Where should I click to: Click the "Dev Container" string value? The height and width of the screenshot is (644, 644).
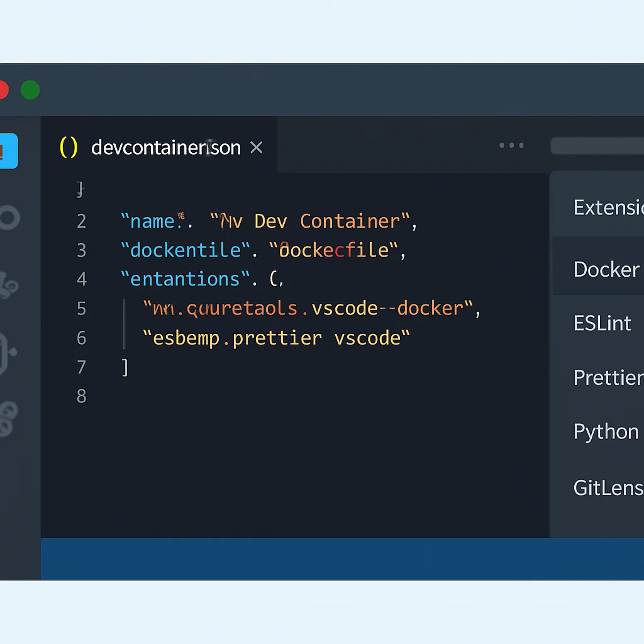coord(310,221)
